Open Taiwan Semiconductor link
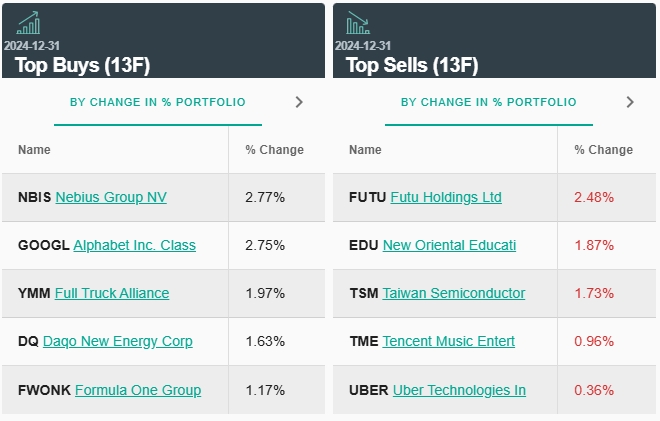 click(453, 293)
